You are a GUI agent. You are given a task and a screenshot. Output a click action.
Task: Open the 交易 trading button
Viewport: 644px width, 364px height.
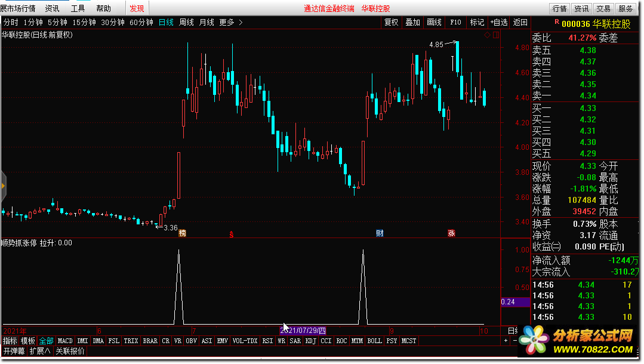click(603, 8)
